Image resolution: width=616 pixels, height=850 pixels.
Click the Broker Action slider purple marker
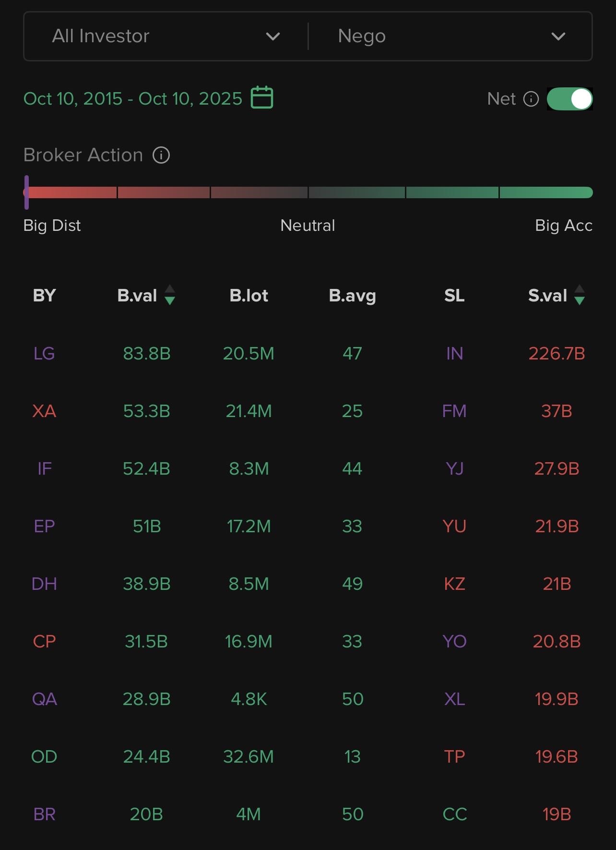pyautogui.click(x=27, y=192)
